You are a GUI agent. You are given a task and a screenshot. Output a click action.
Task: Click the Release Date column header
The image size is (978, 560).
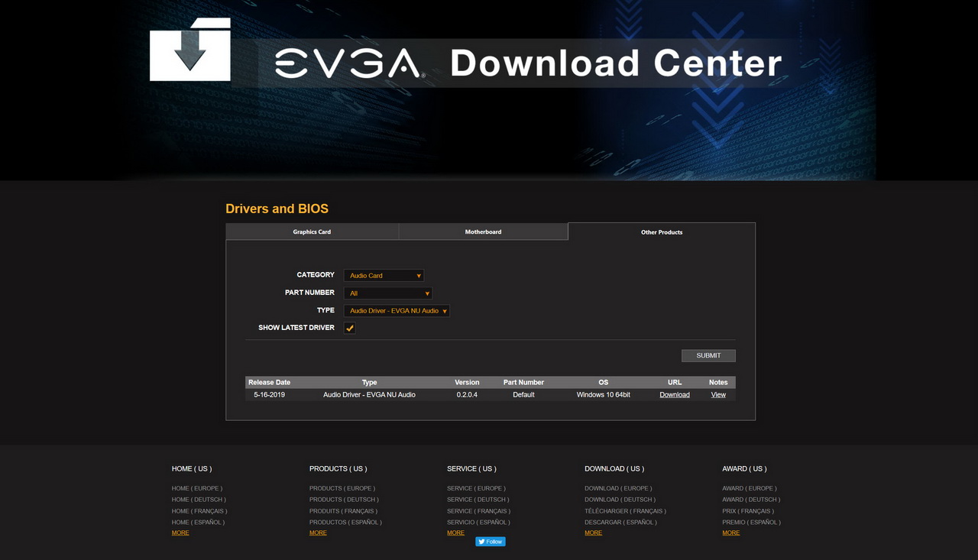270,382
